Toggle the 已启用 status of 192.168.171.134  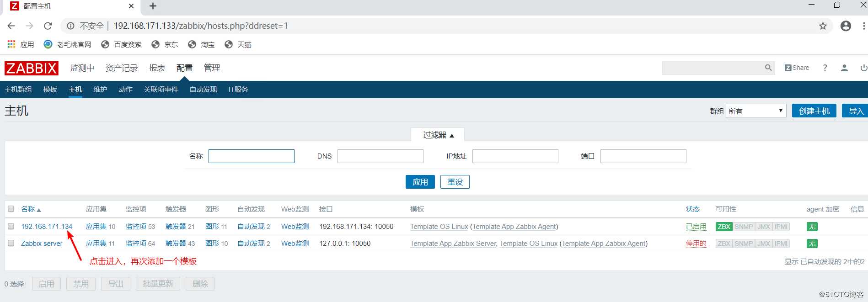696,227
